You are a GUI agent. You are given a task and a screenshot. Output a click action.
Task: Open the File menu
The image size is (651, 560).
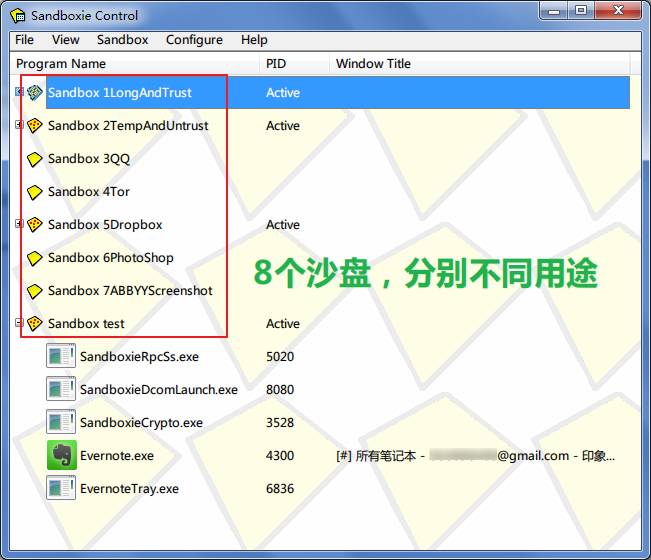click(x=24, y=40)
